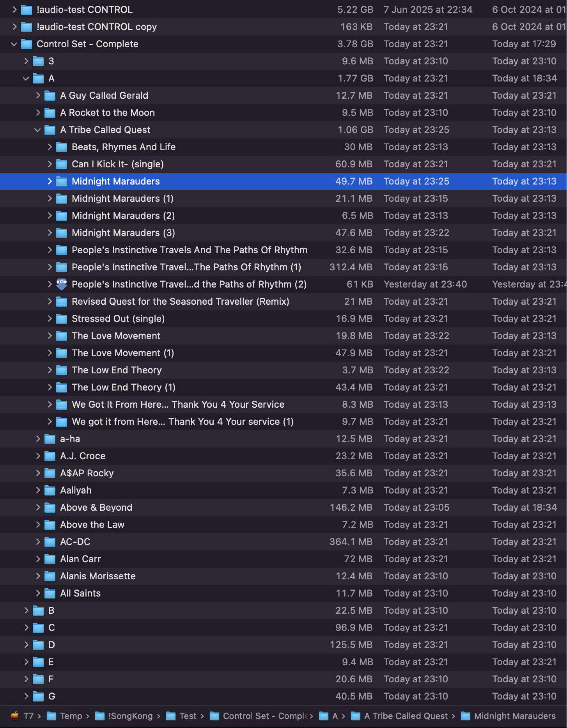This screenshot has height=728, width=567.
Task: Click the folder icon for '3'
Action: pos(38,61)
